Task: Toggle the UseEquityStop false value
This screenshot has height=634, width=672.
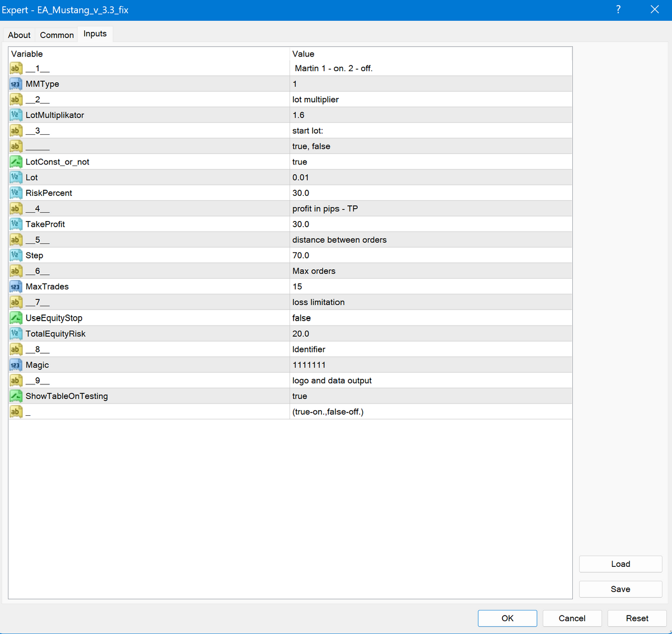Action: [301, 318]
